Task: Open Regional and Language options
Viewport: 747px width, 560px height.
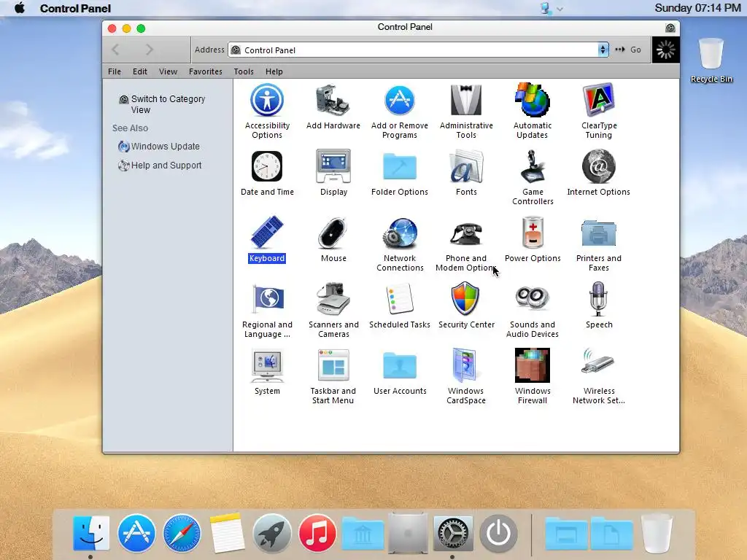Action: click(267, 299)
